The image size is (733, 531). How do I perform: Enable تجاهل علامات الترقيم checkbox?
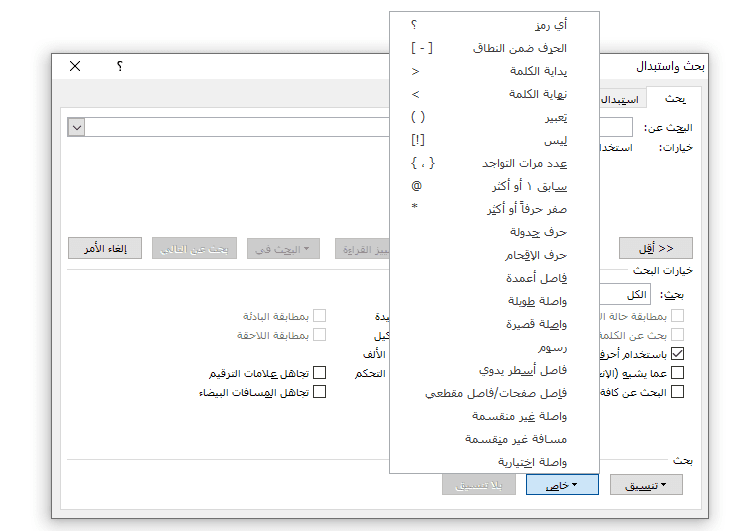[x=320, y=373]
